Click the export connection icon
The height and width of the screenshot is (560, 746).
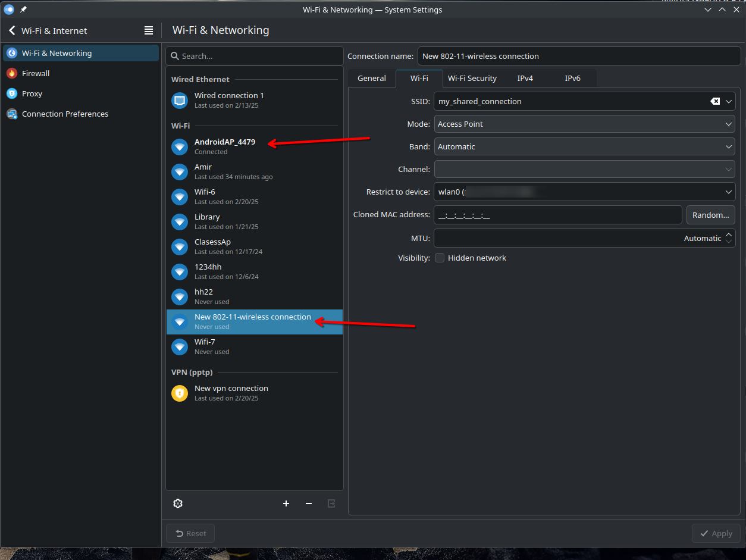coord(331,503)
